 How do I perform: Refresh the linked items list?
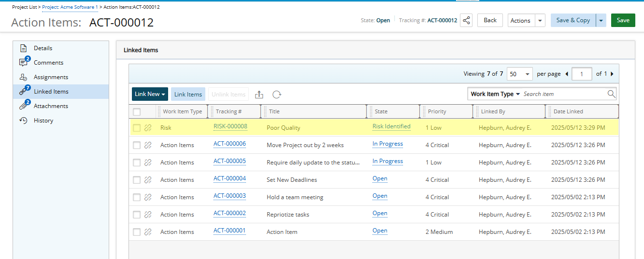[276, 95]
